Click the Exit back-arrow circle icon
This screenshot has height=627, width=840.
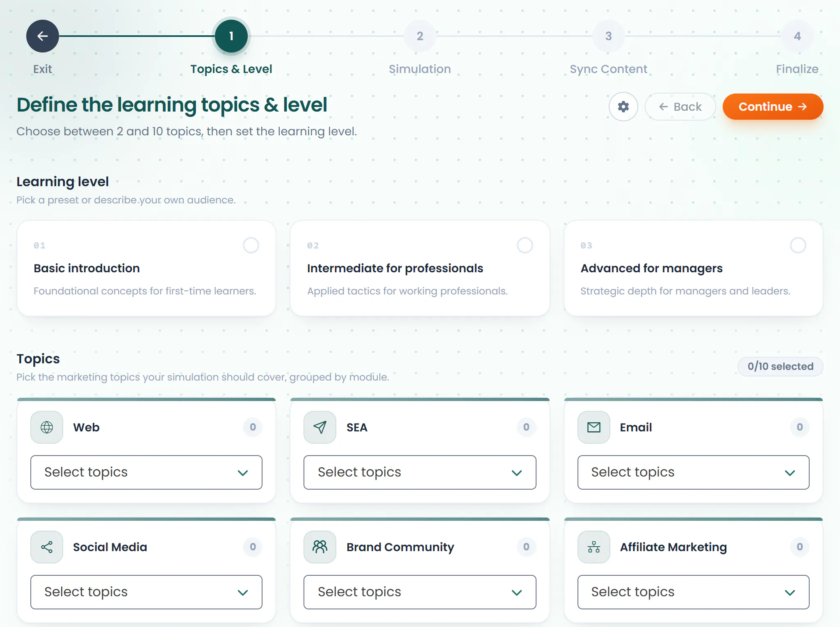tap(43, 36)
